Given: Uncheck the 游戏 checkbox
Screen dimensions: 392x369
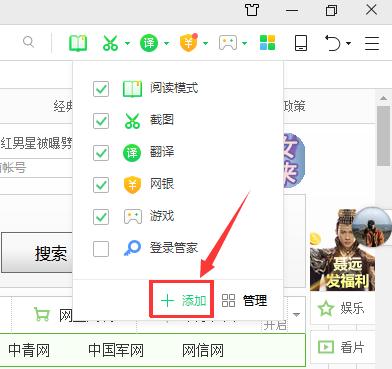Looking at the screenshot, I should [101, 217].
